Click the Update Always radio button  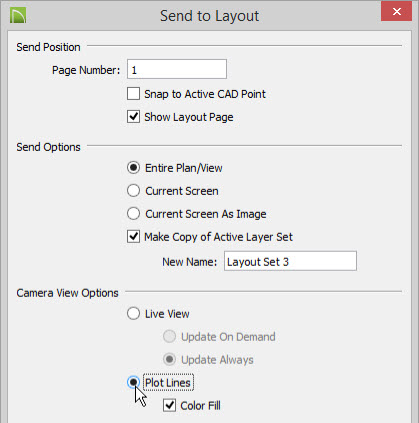[169, 360]
